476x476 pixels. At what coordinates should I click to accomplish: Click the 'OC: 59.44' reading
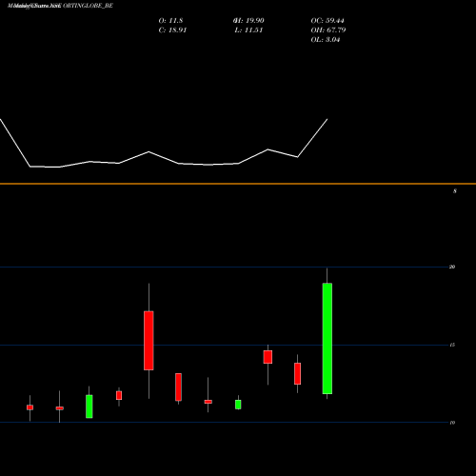327,21
